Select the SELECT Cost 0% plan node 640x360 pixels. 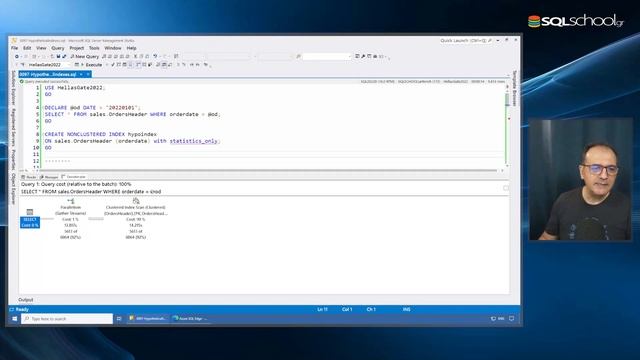pos(30,218)
